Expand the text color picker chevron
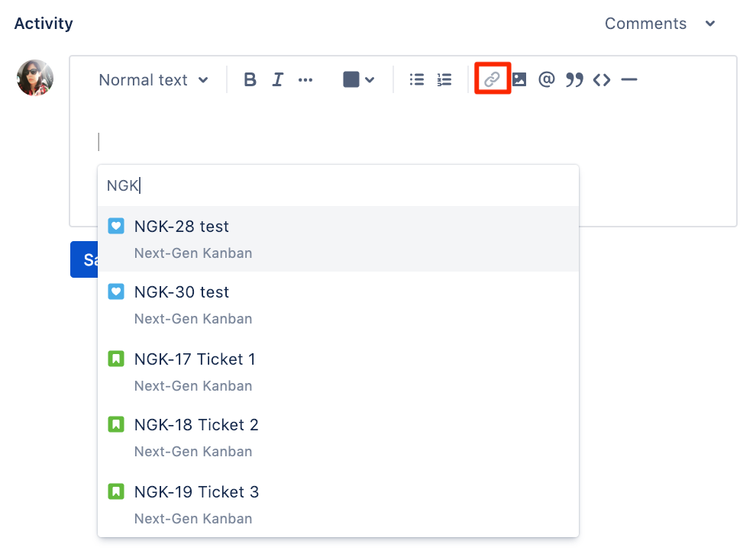 point(370,79)
